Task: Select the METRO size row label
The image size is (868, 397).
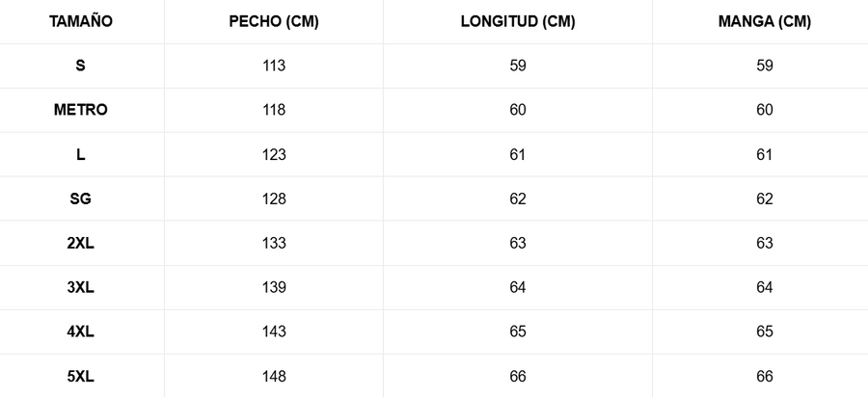Action: pos(81,110)
